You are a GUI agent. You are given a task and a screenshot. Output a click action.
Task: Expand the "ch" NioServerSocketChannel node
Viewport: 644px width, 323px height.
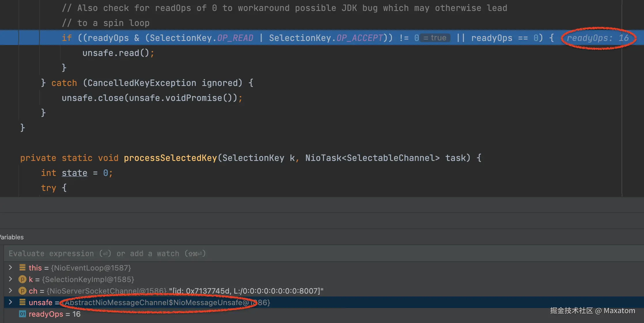[10, 290]
